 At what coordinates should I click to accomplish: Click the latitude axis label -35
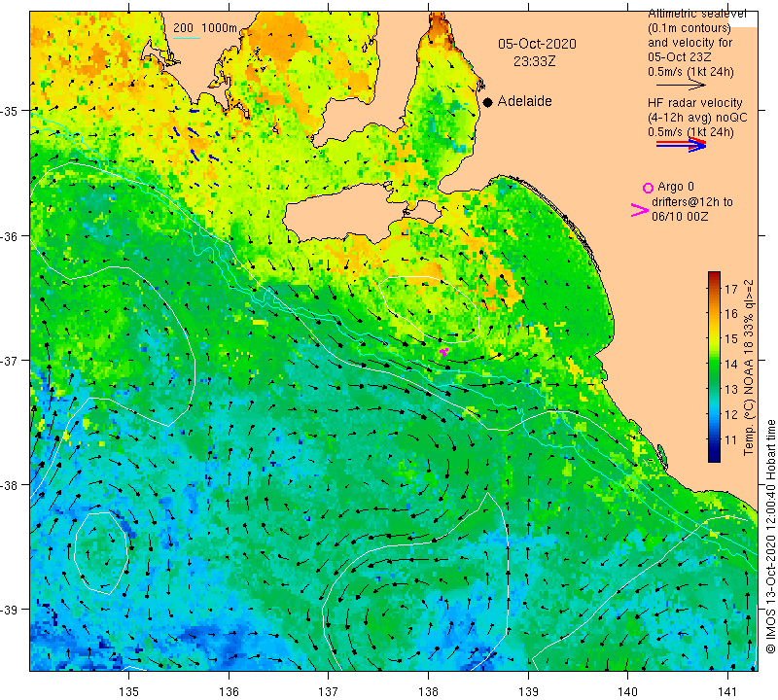pos(10,111)
